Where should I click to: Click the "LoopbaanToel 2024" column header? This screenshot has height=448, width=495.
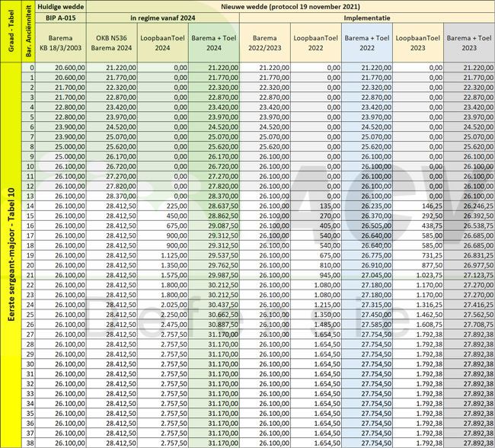pos(163,43)
